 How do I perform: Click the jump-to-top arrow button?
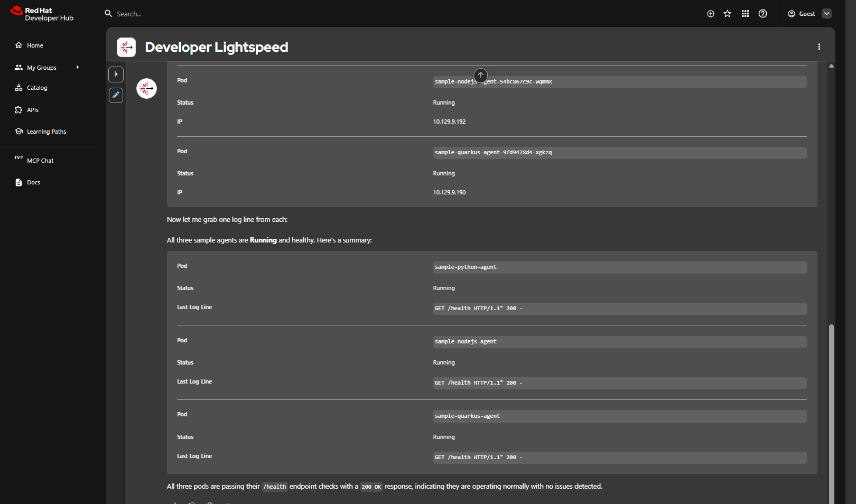480,75
